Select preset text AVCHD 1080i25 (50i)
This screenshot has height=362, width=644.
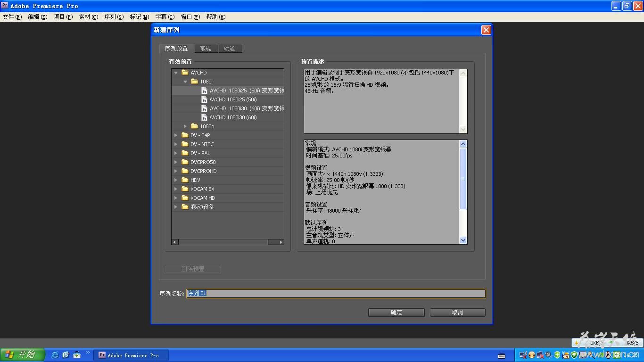tap(233, 99)
